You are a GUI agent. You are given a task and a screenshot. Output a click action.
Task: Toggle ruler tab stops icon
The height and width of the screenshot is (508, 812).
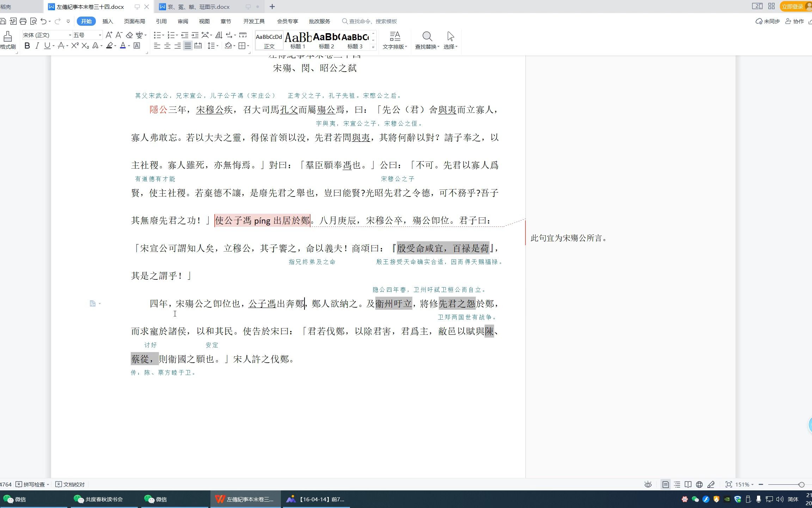243,35
